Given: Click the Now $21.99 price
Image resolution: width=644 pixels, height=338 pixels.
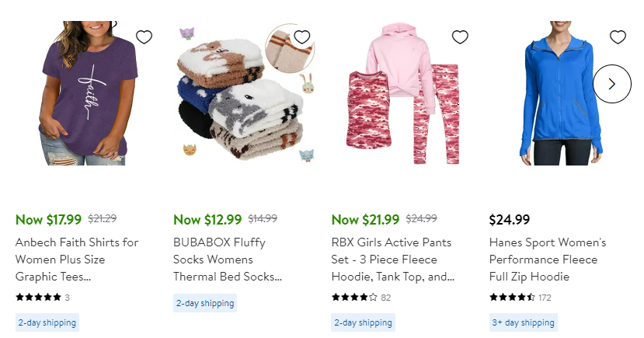Looking at the screenshot, I should (x=365, y=219).
